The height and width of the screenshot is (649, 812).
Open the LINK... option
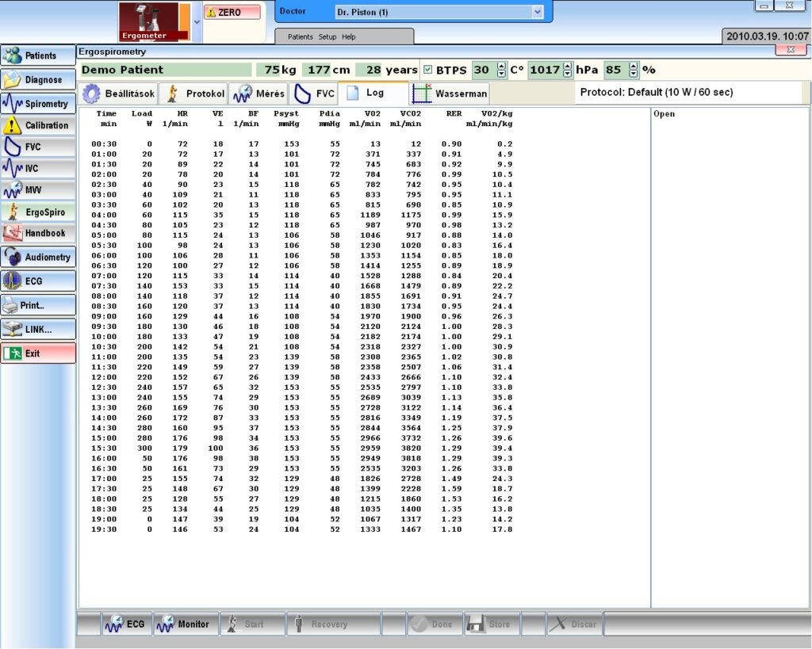(x=38, y=329)
